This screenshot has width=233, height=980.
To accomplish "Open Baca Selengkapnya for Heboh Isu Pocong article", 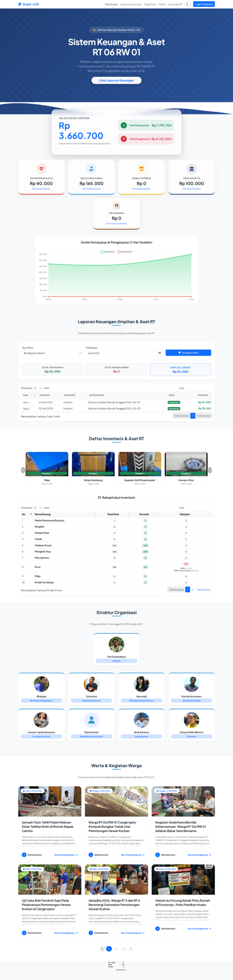I will 199,929.
